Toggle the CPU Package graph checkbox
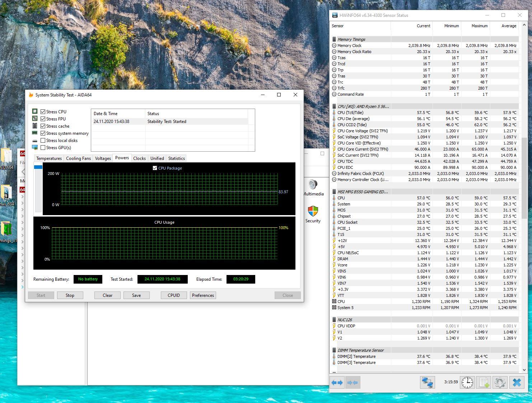Viewport: 532px width, 403px height. coord(155,168)
